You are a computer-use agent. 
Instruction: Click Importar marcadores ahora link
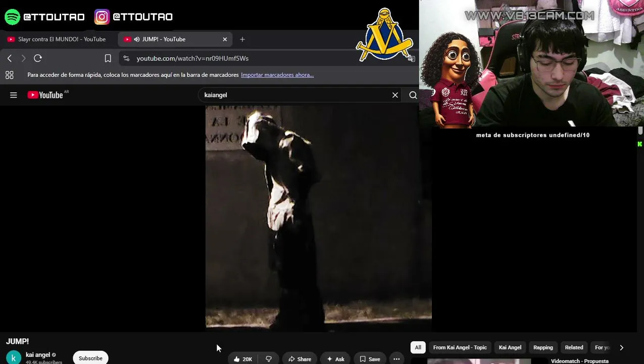pos(277,75)
